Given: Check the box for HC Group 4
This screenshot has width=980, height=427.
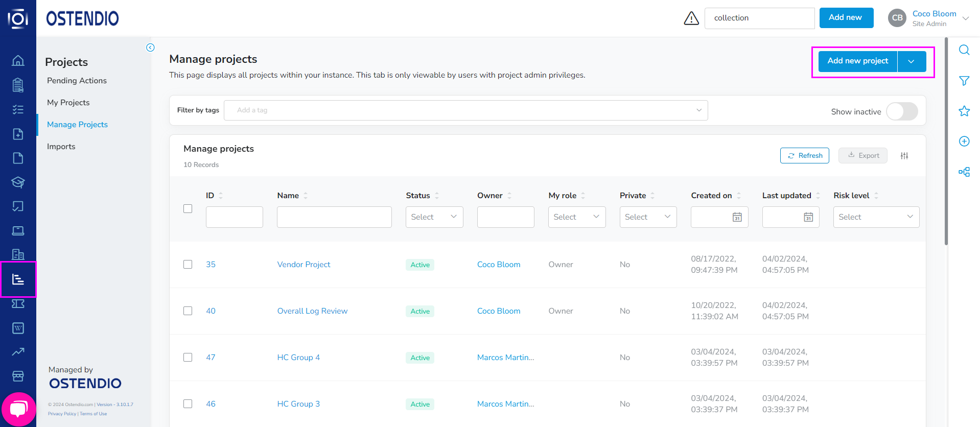Looking at the screenshot, I should tap(188, 358).
